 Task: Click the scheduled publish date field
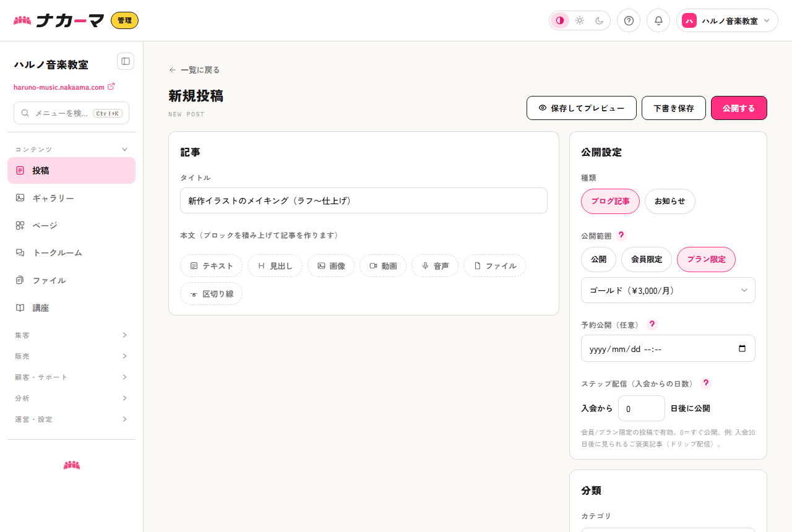pyautogui.click(x=668, y=348)
